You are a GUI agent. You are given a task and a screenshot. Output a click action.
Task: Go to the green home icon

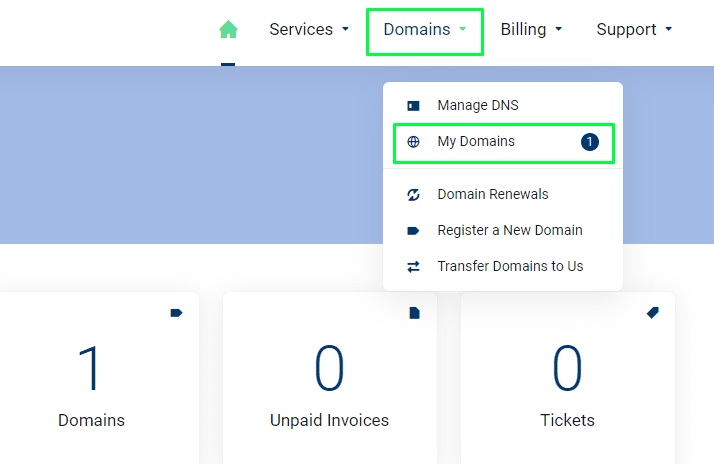pos(228,29)
